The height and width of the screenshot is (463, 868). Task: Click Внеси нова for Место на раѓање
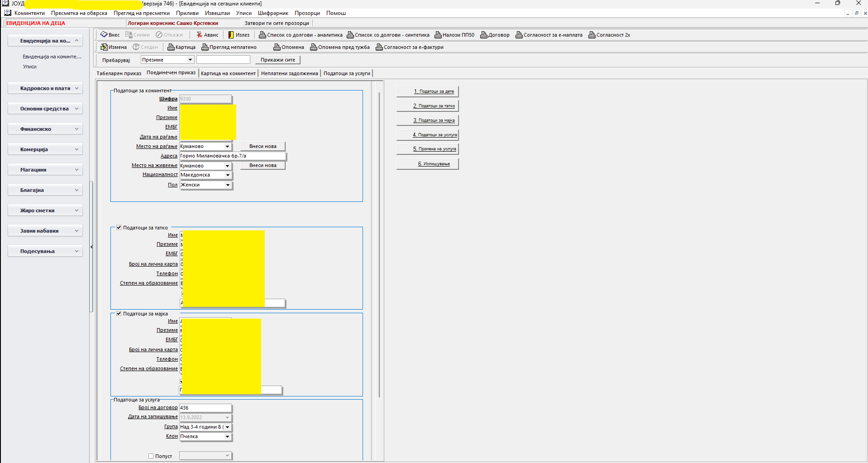(263, 146)
